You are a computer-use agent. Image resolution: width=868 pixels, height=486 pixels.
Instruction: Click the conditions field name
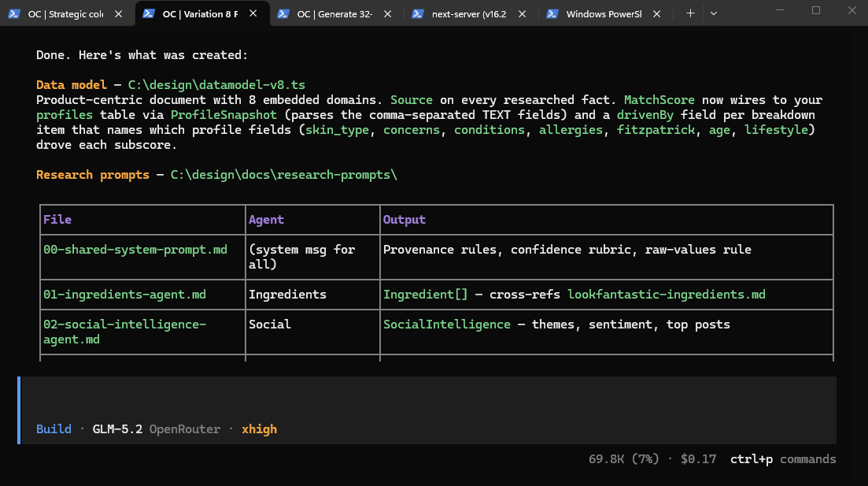click(489, 130)
